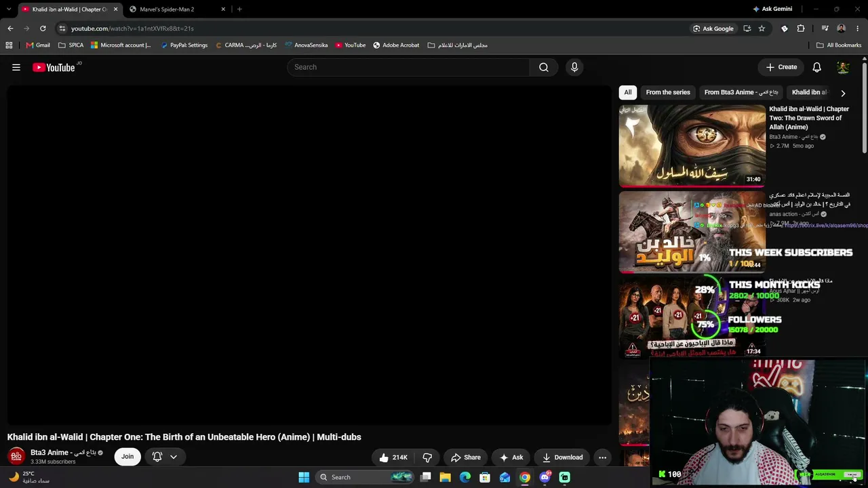Open the Bta3 Anime channel avatar
This screenshot has height=488, width=868.
[x=16, y=456]
